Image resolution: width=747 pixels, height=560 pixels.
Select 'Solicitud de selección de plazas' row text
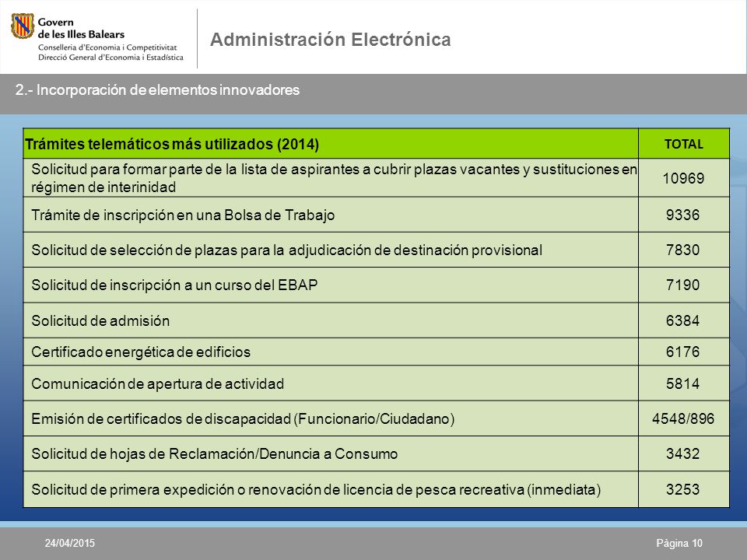[x=287, y=250]
